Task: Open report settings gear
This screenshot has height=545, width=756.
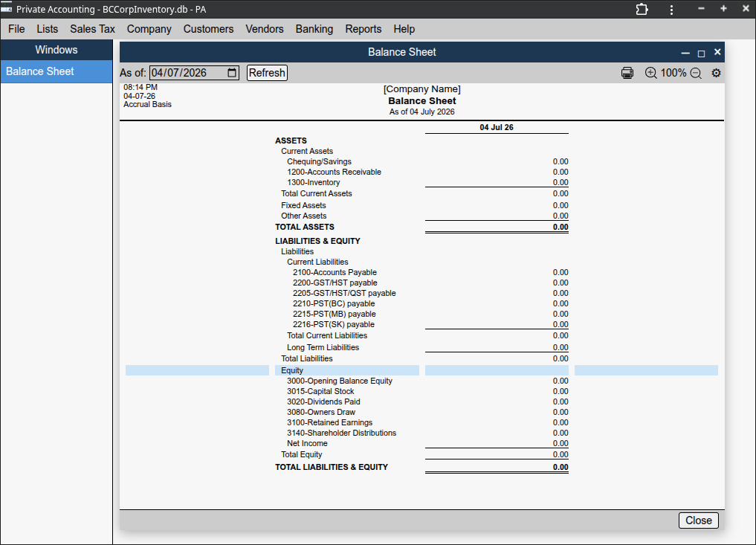Action: [716, 73]
